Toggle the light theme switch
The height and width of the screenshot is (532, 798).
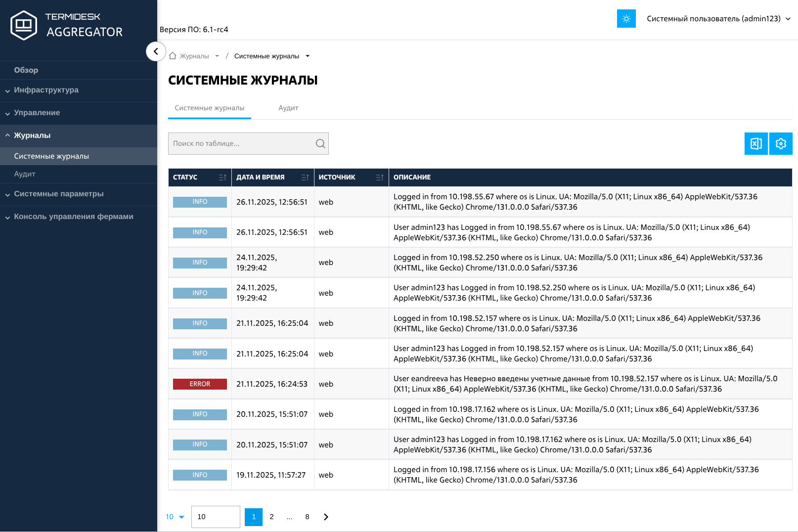[626, 19]
